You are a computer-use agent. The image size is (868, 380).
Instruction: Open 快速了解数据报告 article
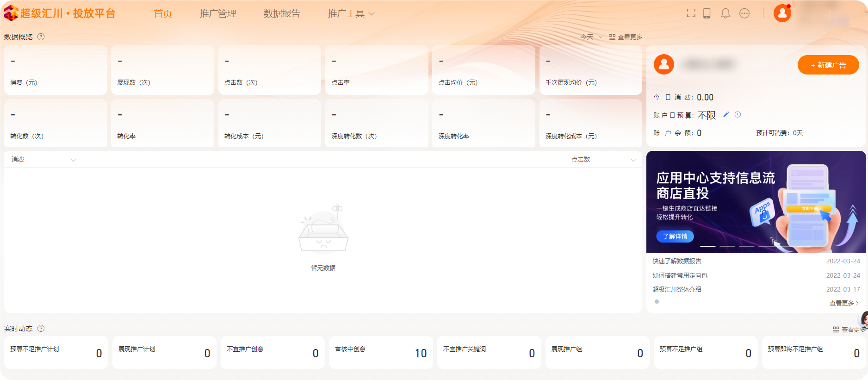click(677, 261)
